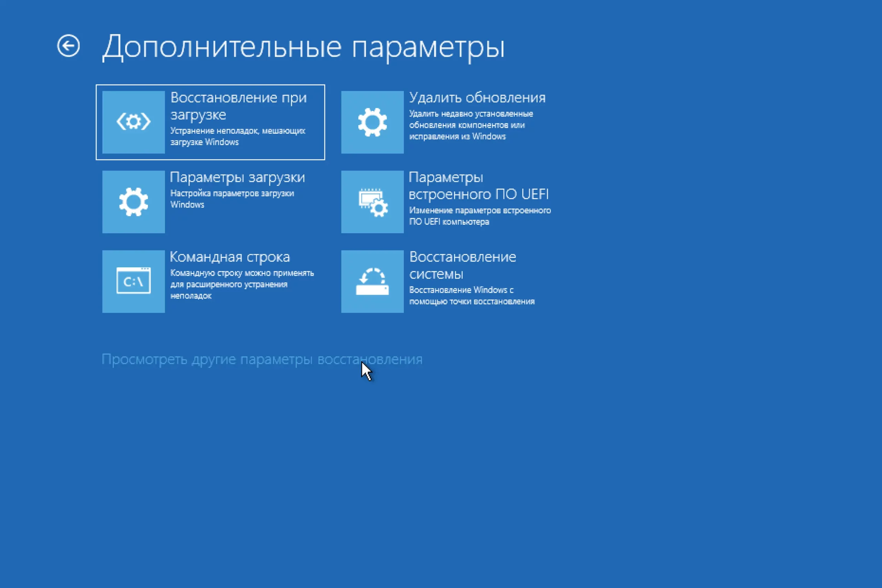Click the Startup Repair wrench-gear icon tile
Viewport: 882px width, 588px height.
point(133,122)
